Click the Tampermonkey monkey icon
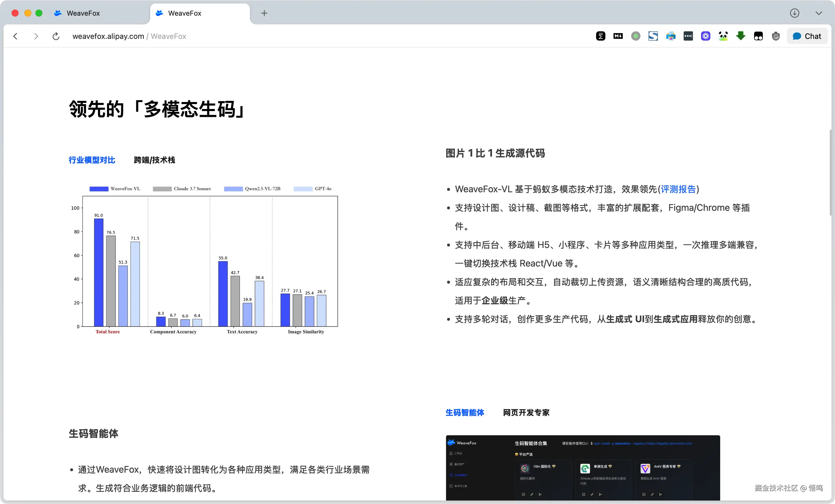Viewport: 835px width, 504px height. click(776, 36)
